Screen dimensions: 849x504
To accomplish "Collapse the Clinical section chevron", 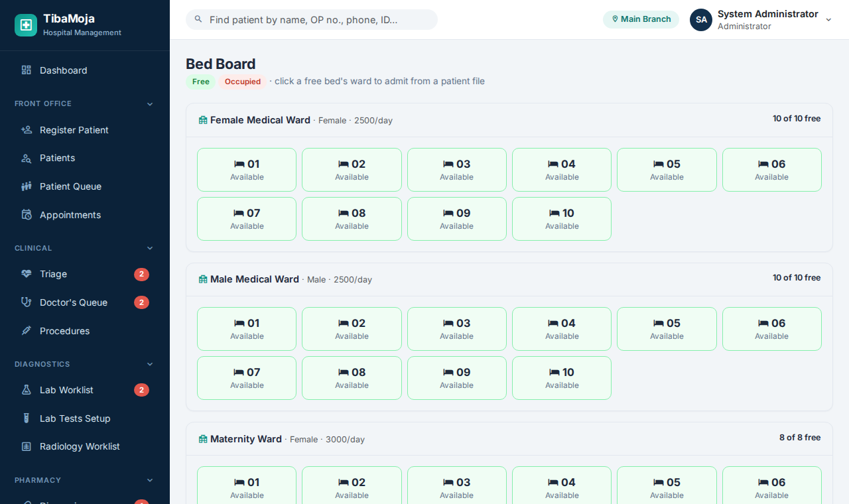I will 150,248.
